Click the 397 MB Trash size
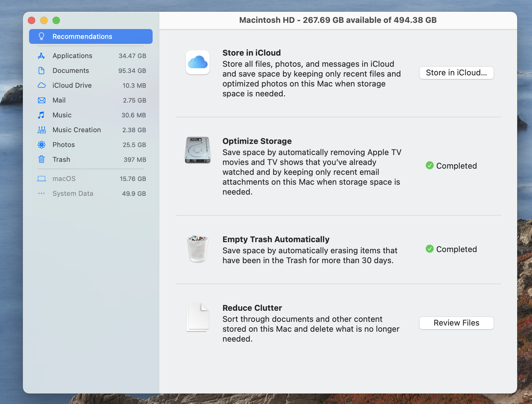The height and width of the screenshot is (404, 532). click(135, 160)
